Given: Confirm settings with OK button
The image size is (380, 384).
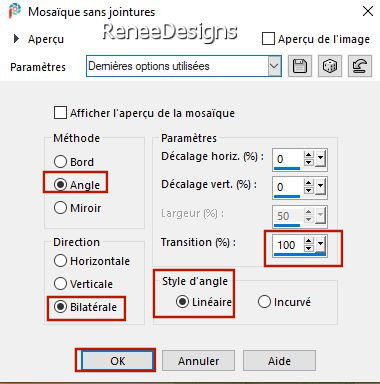Looking at the screenshot, I should click(x=117, y=361).
